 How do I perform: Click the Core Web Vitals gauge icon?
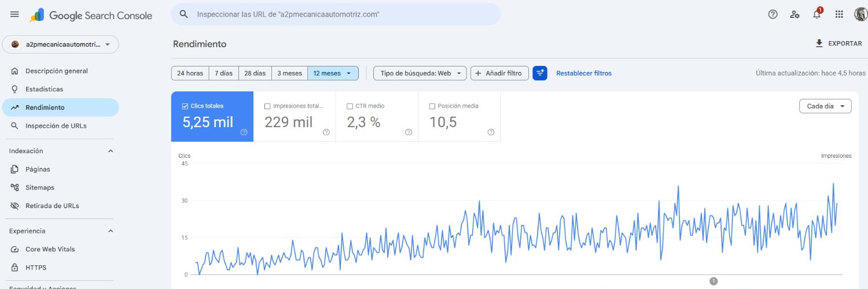coord(14,249)
